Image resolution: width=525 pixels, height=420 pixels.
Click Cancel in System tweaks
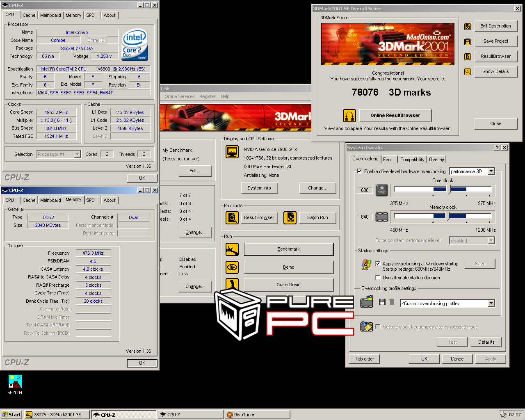458,359
